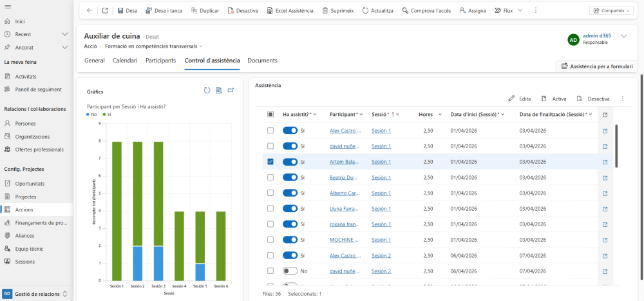Enable attendance for david nuñe Sesión 2

[x=290, y=271]
